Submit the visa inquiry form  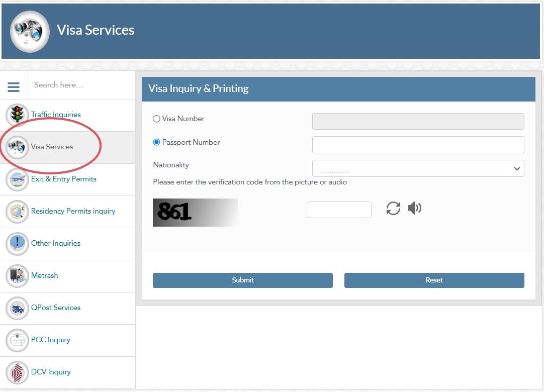coord(242,280)
